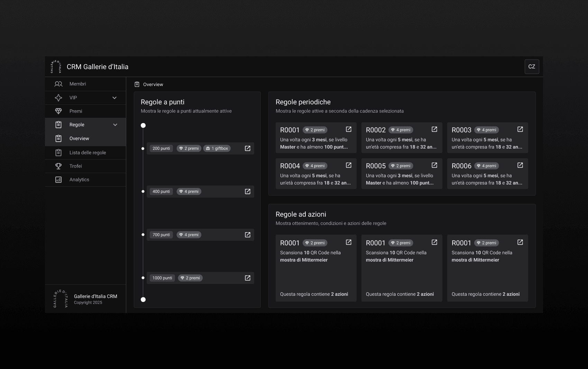Click the Regole clipboard icon in sidebar
This screenshot has height=369, width=588.
tap(58, 125)
